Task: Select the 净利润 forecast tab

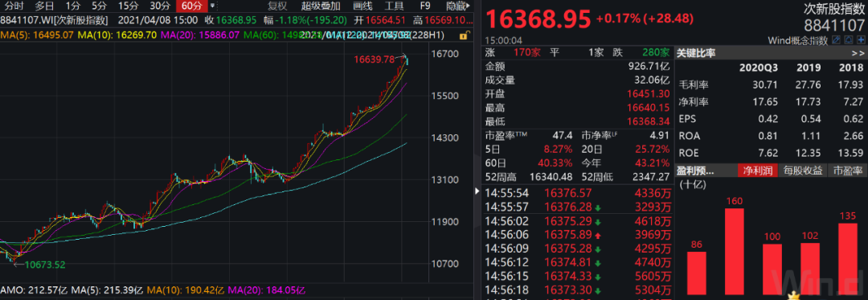Action: point(757,171)
